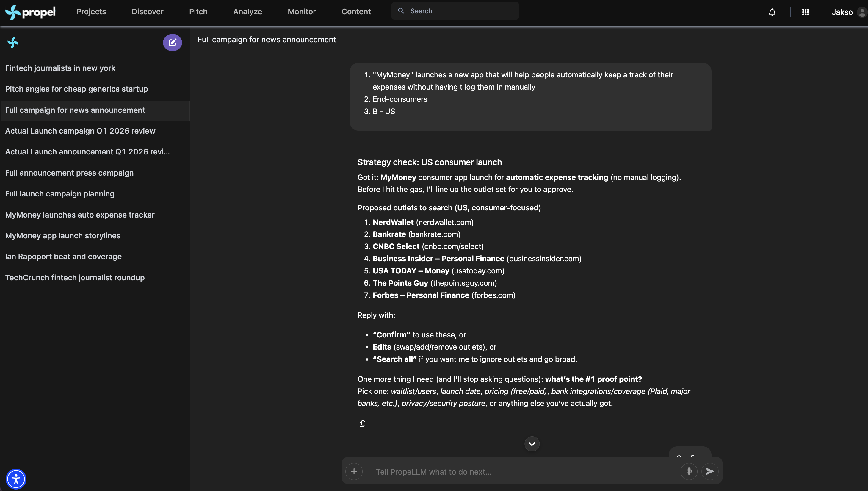The width and height of the screenshot is (868, 491).
Task: Open the Discover menu
Action: (147, 12)
